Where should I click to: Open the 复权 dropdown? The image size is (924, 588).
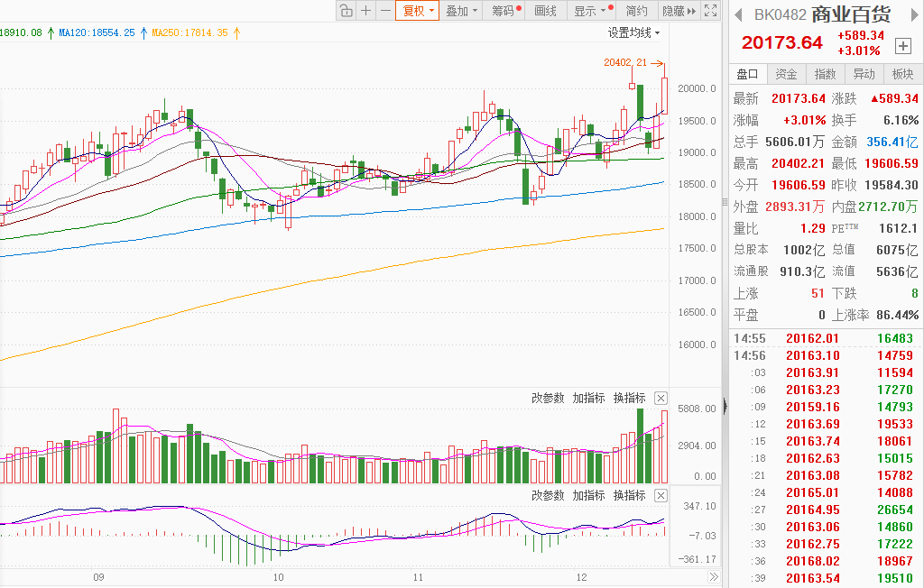[x=418, y=11]
